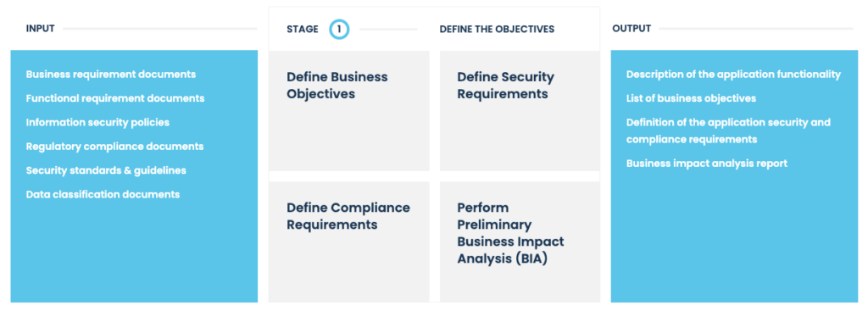
Task: Click the blue Output panel background
Action: (x=734, y=238)
